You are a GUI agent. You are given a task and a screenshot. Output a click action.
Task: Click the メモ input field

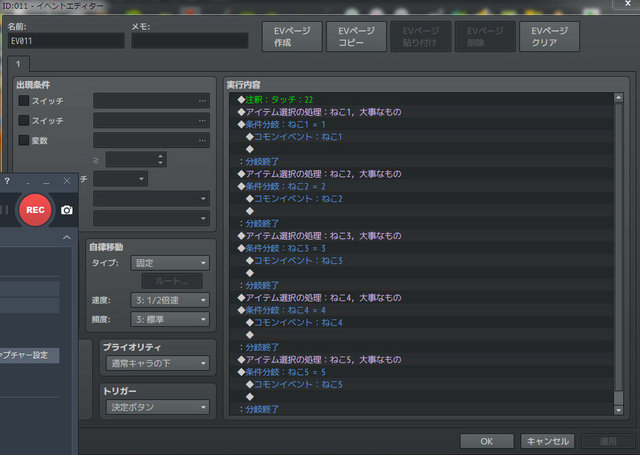coord(190,41)
